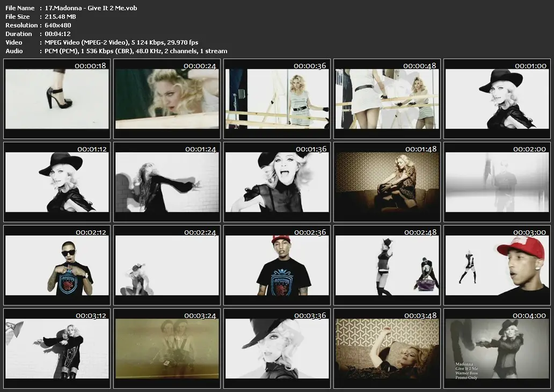Click the file name '17.Madonna - Give It 2 Me.vob'

click(91, 8)
